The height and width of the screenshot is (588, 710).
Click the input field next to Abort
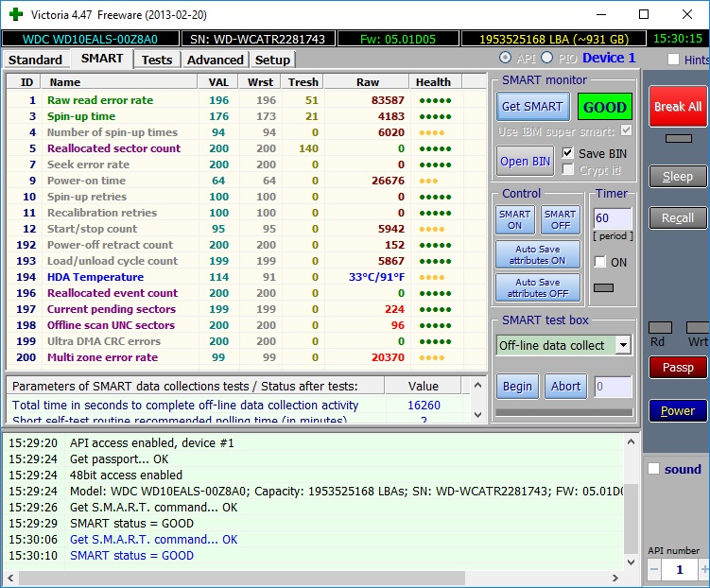tap(614, 387)
